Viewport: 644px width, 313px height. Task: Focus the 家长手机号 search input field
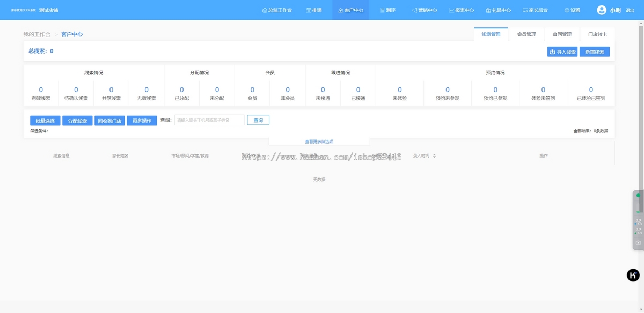pyautogui.click(x=209, y=121)
